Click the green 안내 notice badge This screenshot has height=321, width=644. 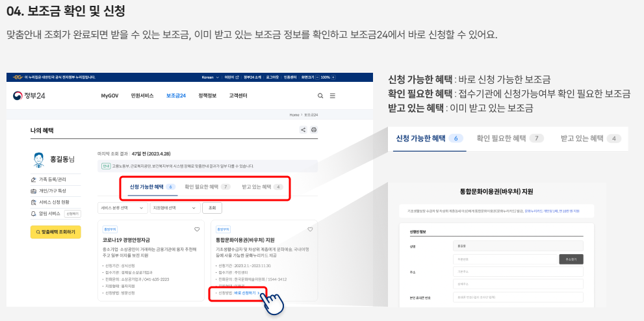[x=105, y=166]
